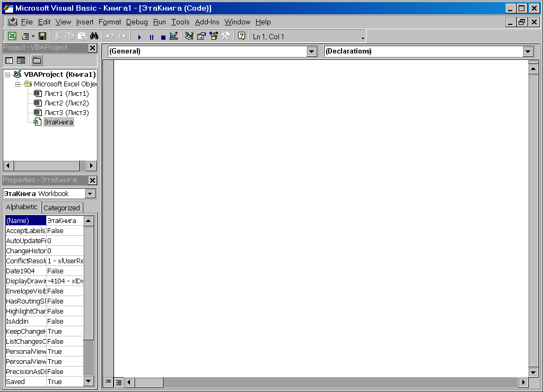543x392 pixels.
Task: Collapse the VBAProject (Книга1) tree node
Action: [x=7, y=75]
